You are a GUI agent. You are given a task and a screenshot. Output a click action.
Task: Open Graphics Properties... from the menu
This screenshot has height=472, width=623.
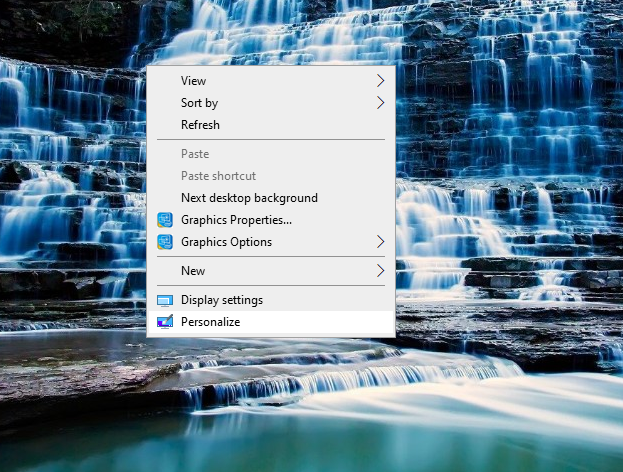(236, 220)
